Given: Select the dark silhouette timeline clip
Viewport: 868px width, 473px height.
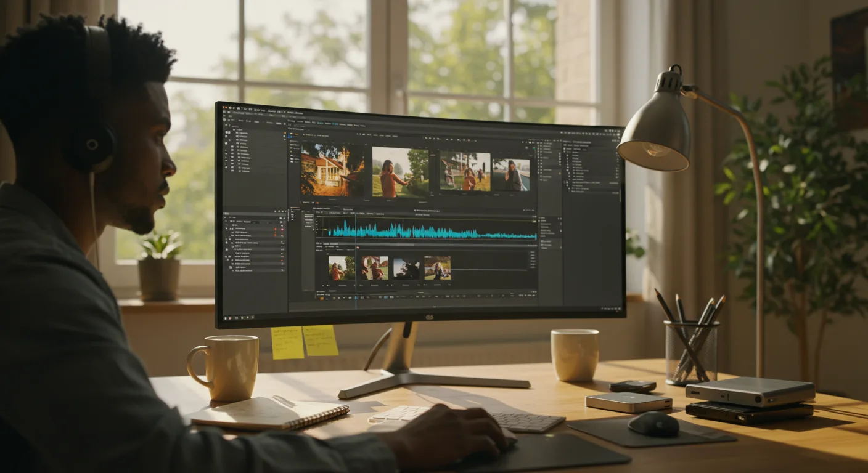Looking at the screenshot, I should 406,269.
